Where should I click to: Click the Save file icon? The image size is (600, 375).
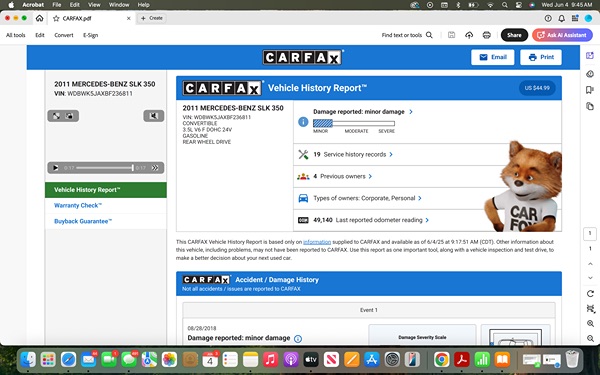click(x=452, y=35)
